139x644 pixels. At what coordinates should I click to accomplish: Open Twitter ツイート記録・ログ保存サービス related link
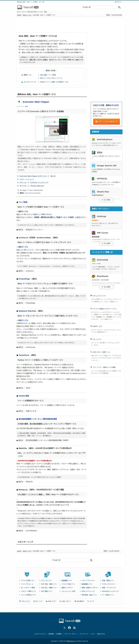tap(54, 82)
